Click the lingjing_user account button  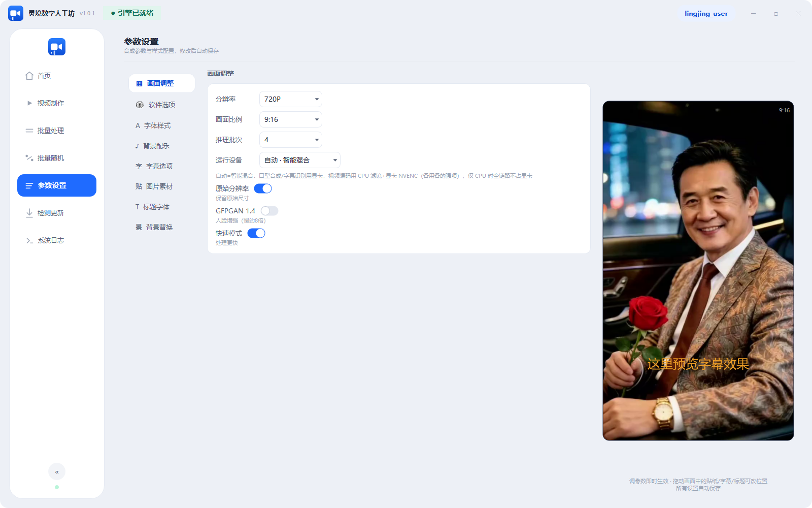(706, 14)
